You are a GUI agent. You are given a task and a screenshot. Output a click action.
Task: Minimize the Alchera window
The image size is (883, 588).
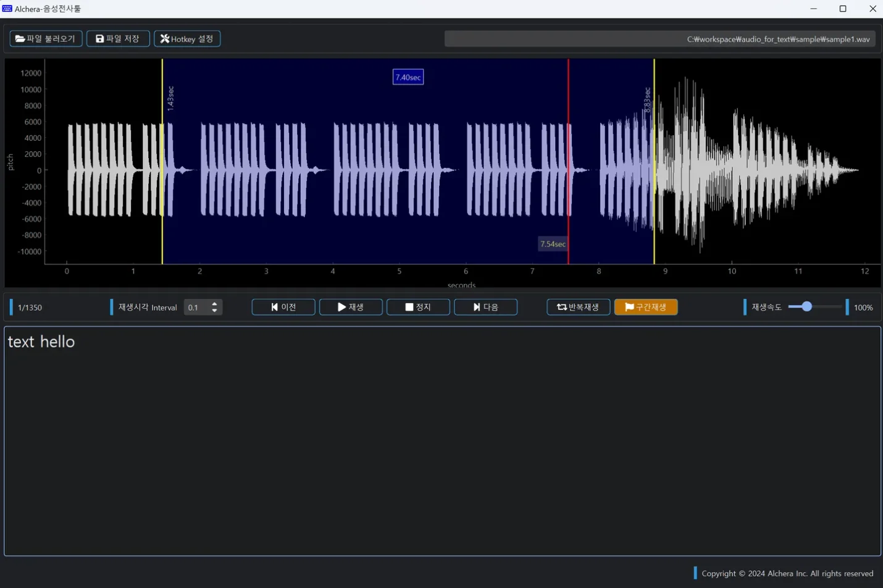813,9
